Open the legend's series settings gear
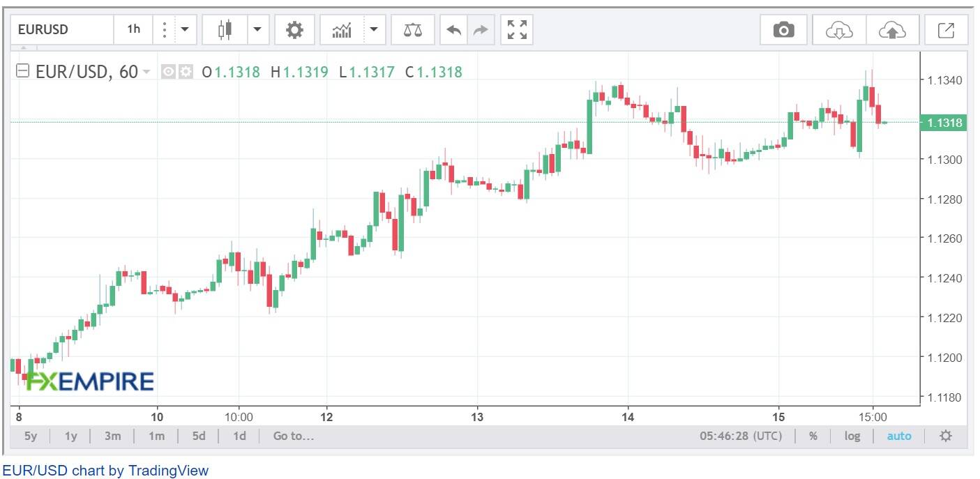Viewport: 980px width, 479px height. tap(186, 71)
